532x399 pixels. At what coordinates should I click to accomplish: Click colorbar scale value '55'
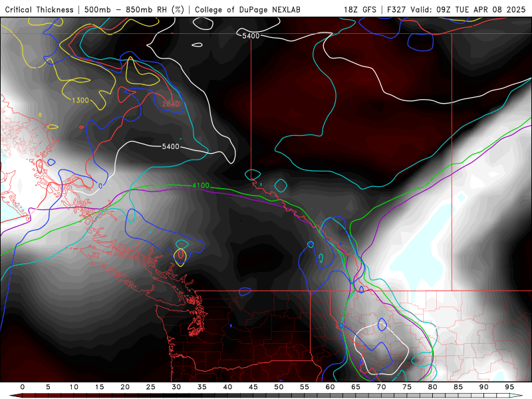point(305,387)
